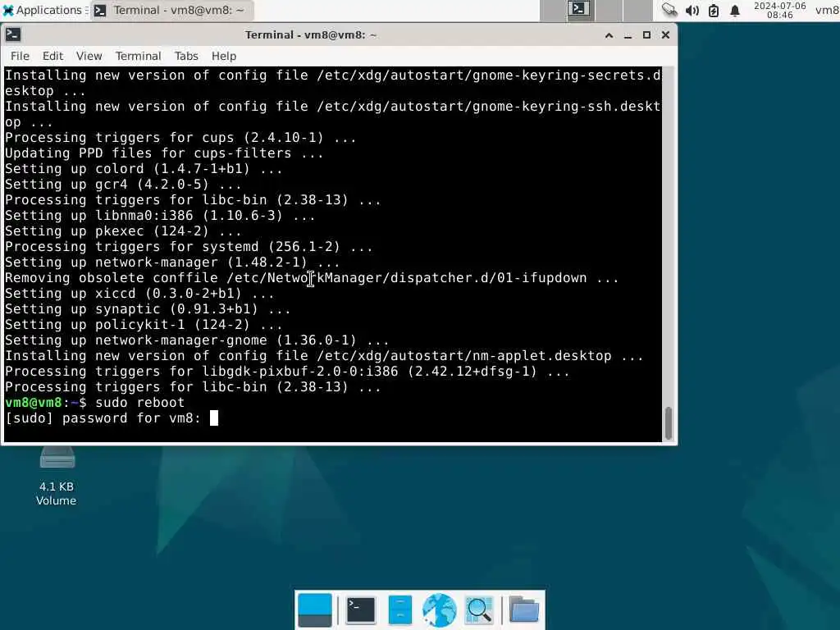Click the terminal vertical scrollbar handle
This screenshot has width=840, height=630.
coord(668,422)
